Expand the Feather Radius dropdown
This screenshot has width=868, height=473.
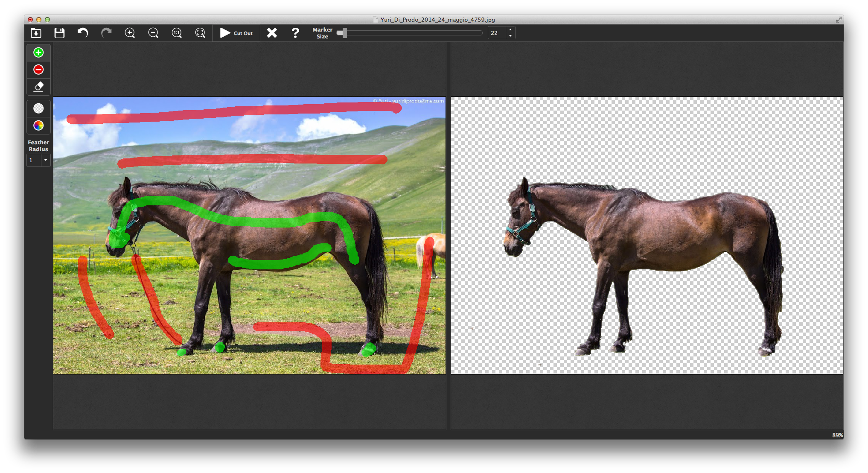click(45, 160)
